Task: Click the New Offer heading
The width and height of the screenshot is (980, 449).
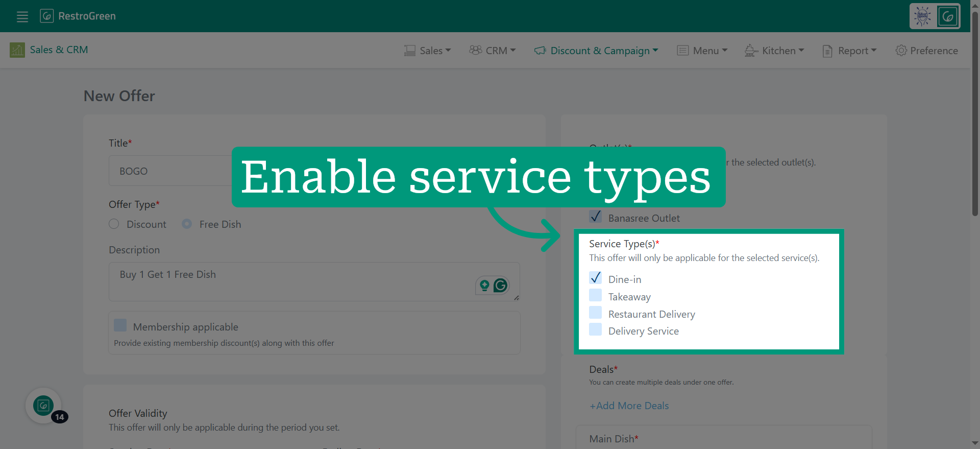Action: coord(119,96)
